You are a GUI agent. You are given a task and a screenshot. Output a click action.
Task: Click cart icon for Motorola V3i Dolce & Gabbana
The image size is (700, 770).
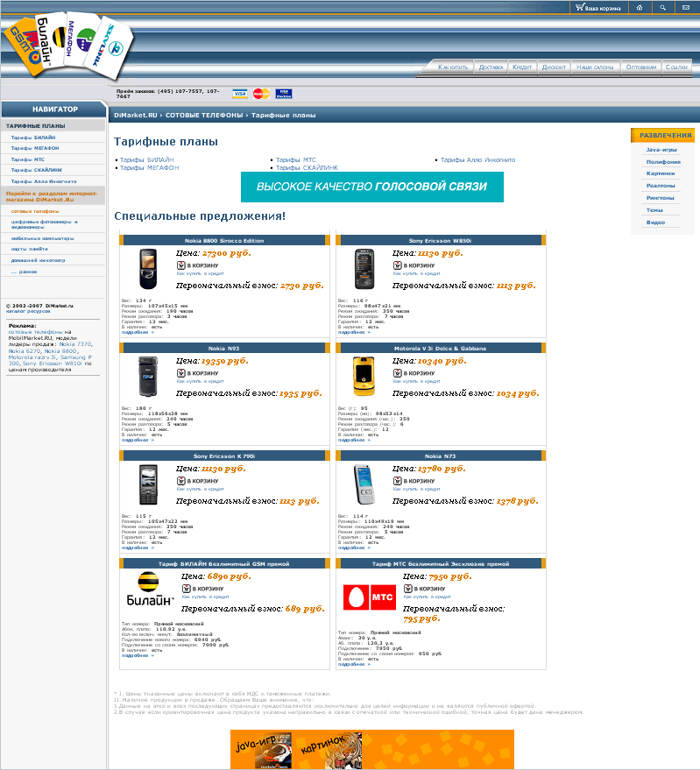point(397,373)
